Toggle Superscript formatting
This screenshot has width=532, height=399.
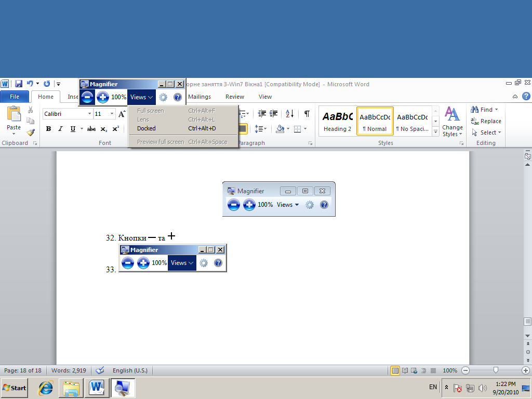[x=116, y=129]
